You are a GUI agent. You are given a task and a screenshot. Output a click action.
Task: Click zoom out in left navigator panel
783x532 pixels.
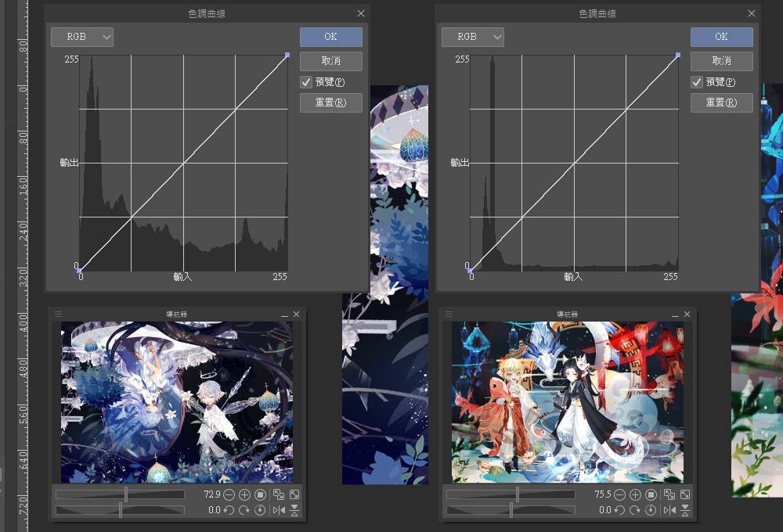pyautogui.click(x=229, y=494)
